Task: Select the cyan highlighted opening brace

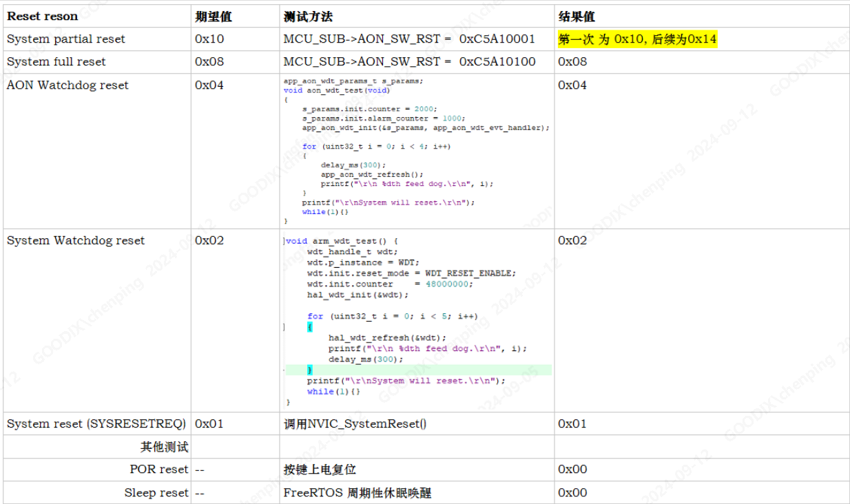Action: [310, 327]
